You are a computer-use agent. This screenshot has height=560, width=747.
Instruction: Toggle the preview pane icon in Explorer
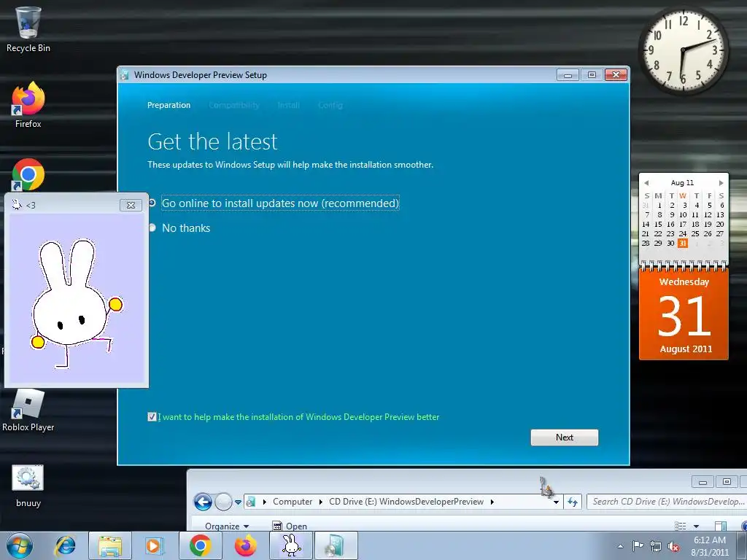point(720,526)
